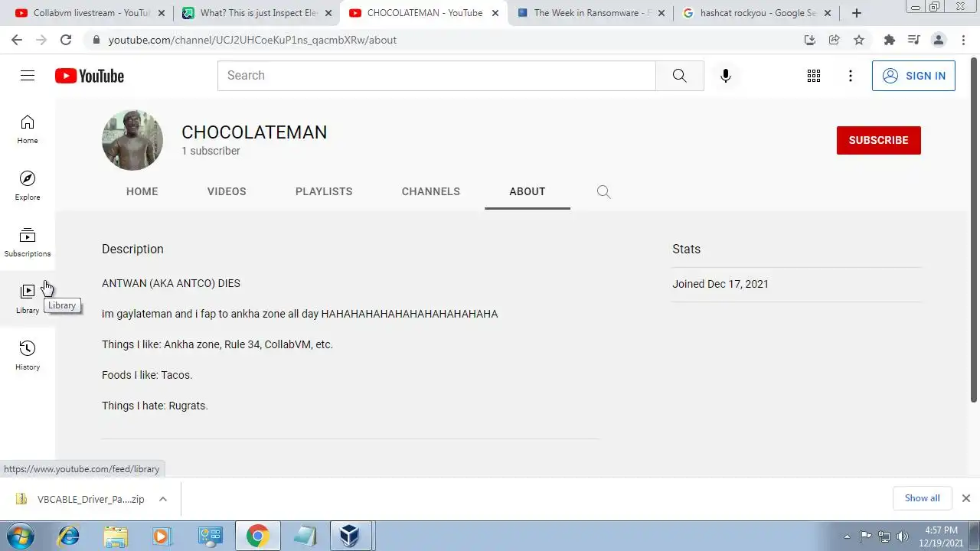
Task: Reload the page
Action: click(x=66, y=40)
